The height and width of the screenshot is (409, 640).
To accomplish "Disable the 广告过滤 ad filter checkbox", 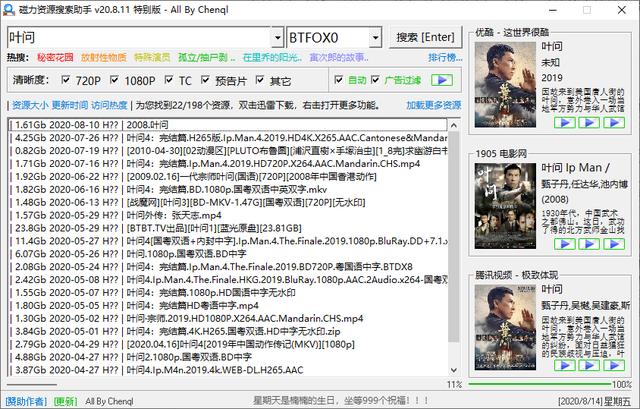I will tap(378, 80).
